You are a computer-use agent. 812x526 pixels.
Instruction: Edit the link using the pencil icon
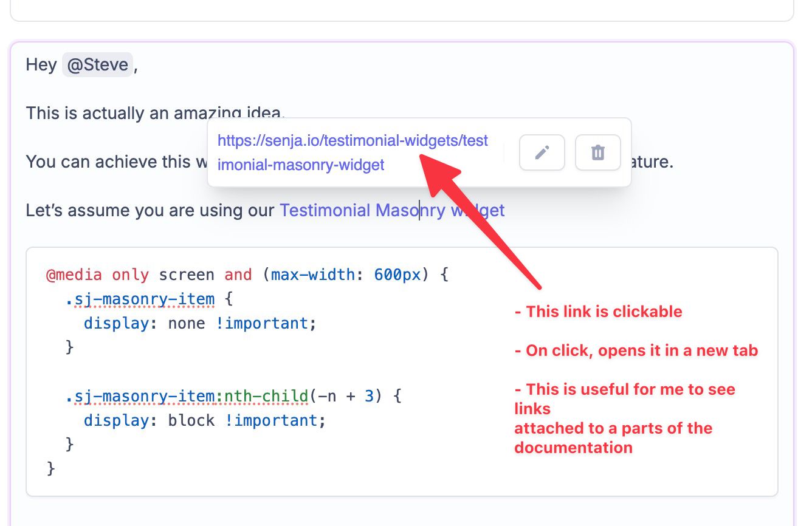pyautogui.click(x=542, y=152)
